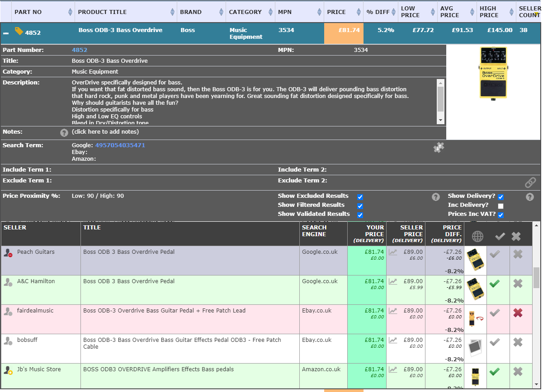The image size is (543, 392).
Task: Click the seller icon for Jb's Music Store
Action: pyautogui.click(x=8, y=370)
